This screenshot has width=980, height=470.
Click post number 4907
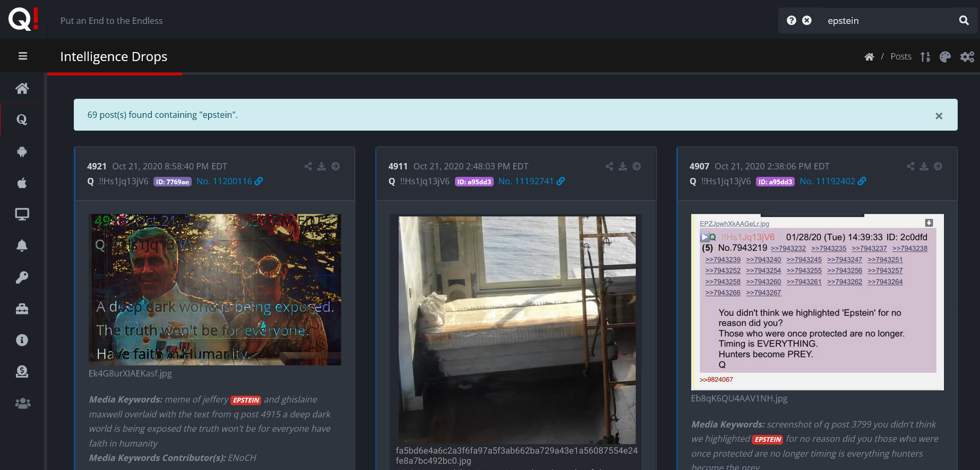(x=699, y=166)
